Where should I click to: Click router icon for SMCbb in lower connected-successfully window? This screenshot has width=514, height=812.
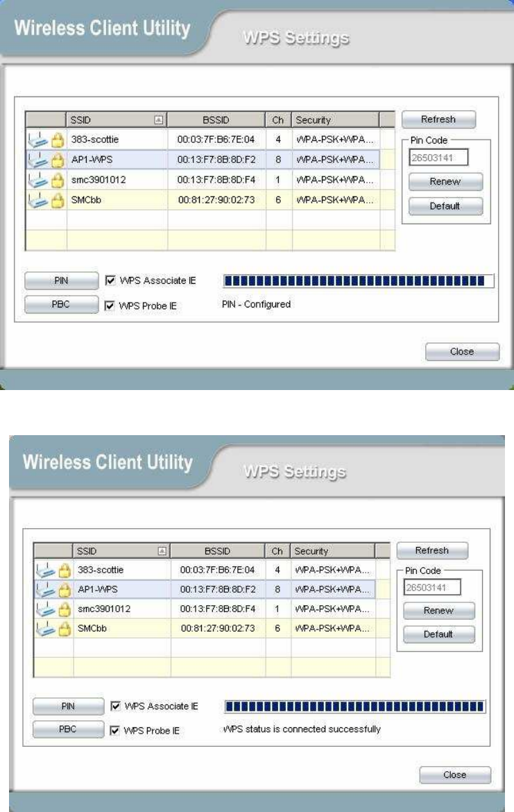tap(46, 629)
